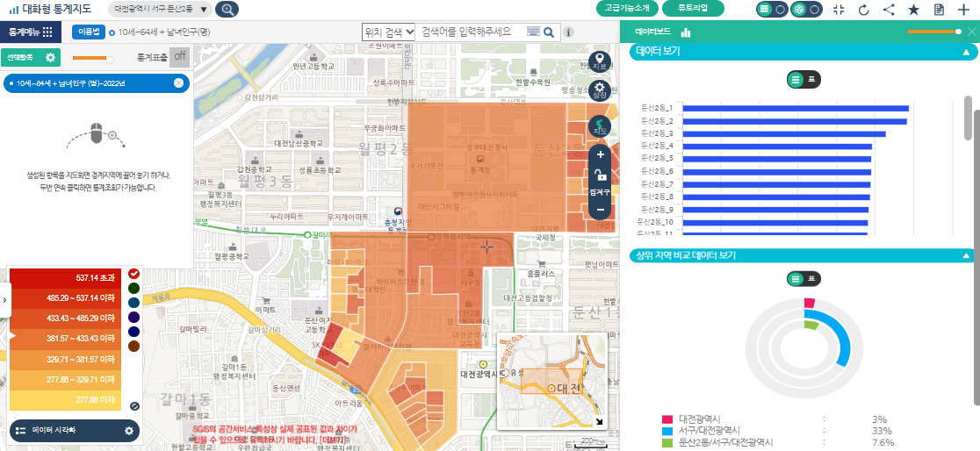
Task: Toggle the 통계표출 off switch
Action: click(x=179, y=57)
